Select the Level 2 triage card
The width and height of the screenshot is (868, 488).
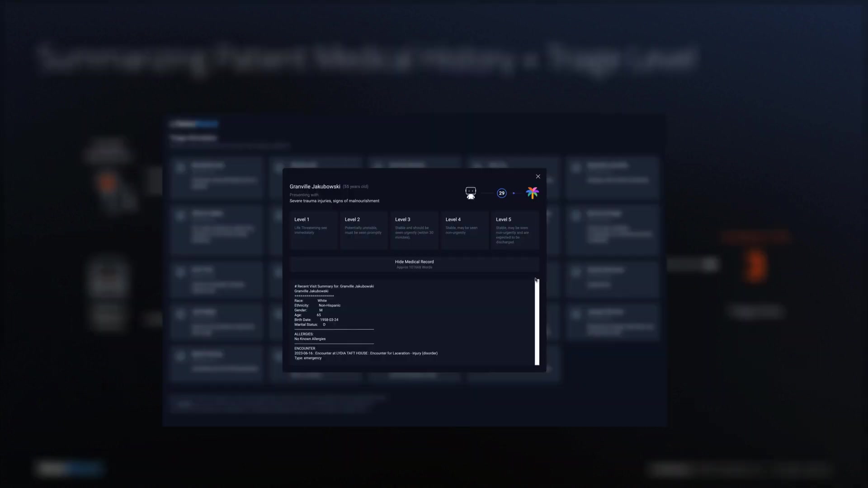[364, 230]
